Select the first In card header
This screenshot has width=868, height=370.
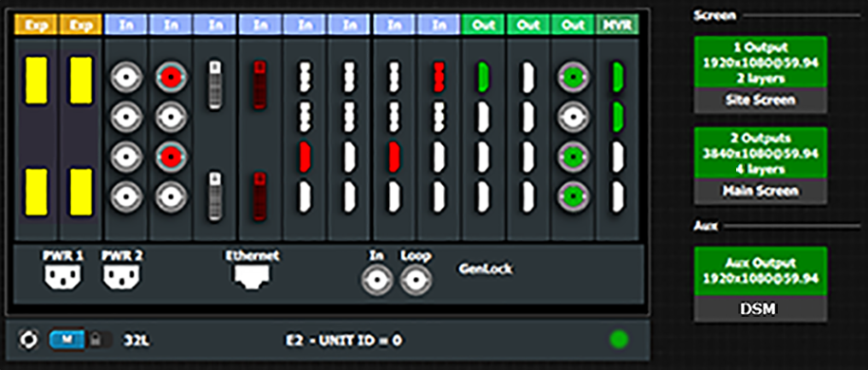tap(125, 25)
